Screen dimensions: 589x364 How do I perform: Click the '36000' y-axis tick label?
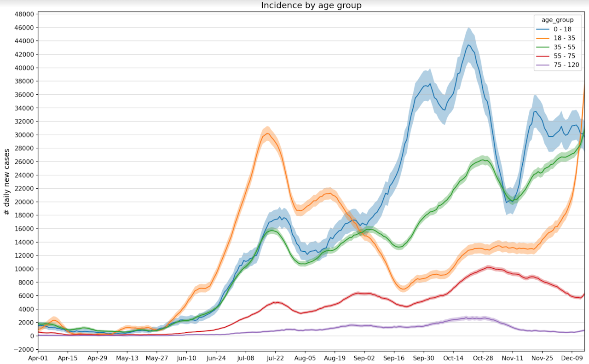tap(24, 95)
